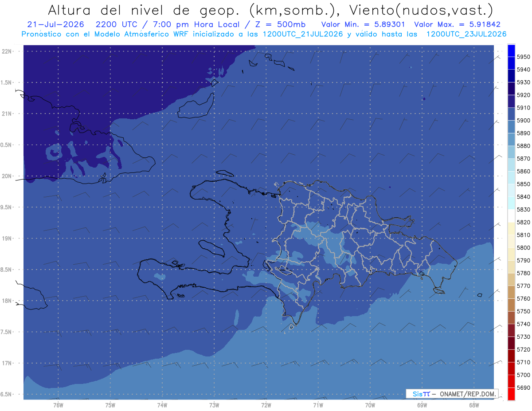
Task: Click the '5900' color bar label
Action: pos(523,121)
